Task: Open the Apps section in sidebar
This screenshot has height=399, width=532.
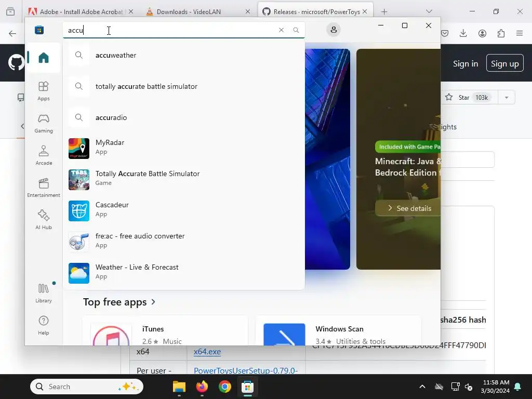Action: [x=44, y=91]
